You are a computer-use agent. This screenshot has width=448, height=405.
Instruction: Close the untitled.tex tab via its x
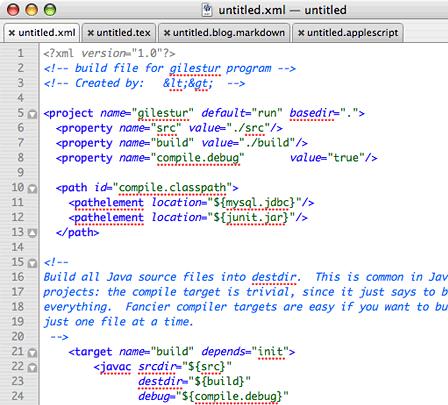tap(90, 33)
